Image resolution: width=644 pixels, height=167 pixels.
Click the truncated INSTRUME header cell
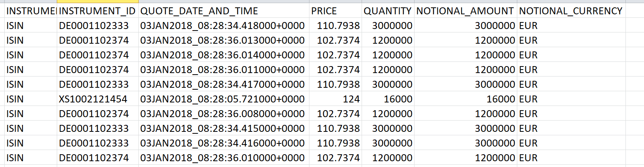pos(31,11)
